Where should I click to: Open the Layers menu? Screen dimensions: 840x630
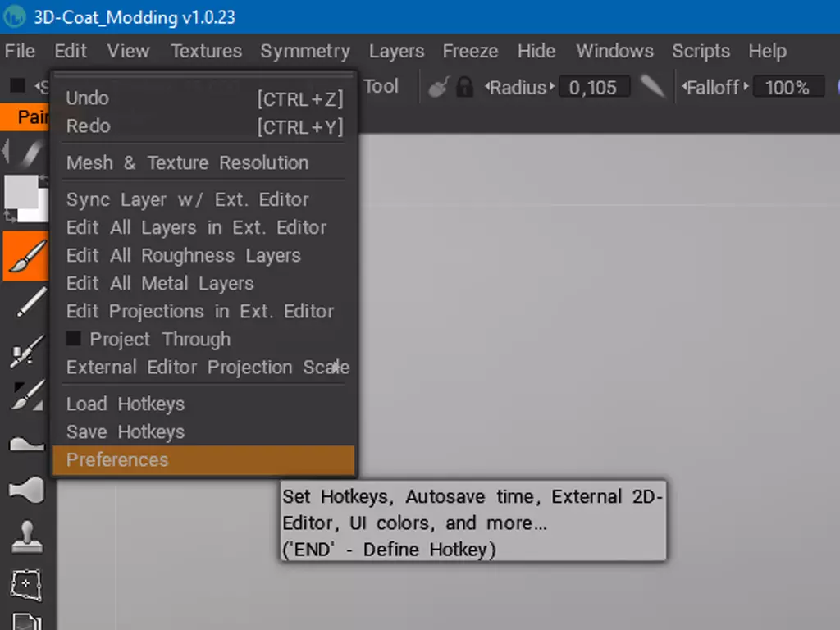[396, 51]
